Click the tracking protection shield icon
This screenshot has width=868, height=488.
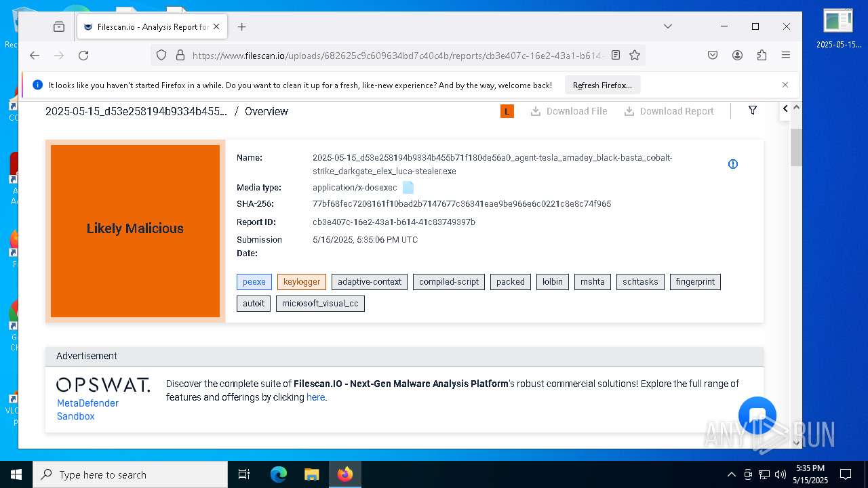point(161,56)
